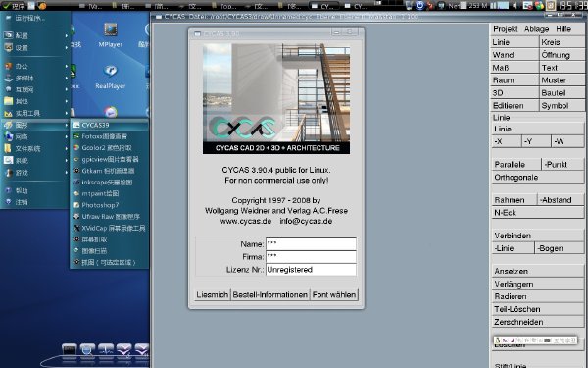Expand the 网络 network submenu
This screenshot has height=368, width=588.
pos(35,137)
